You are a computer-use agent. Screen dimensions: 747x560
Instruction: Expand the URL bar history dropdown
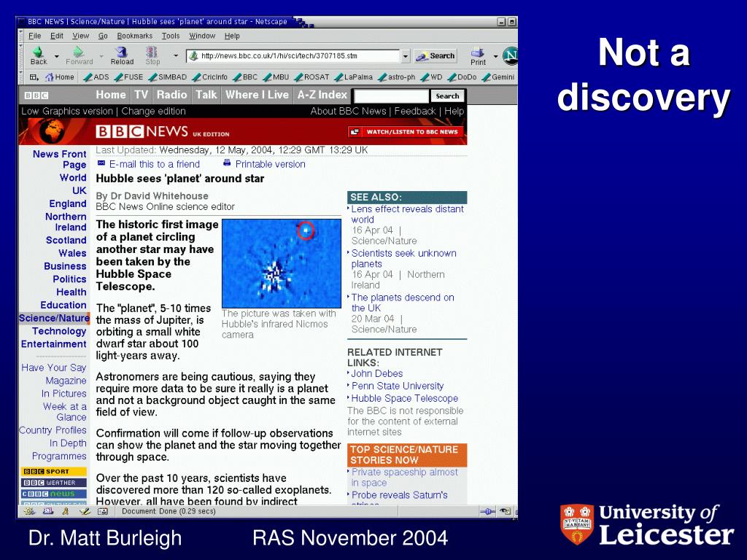(406, 56)
